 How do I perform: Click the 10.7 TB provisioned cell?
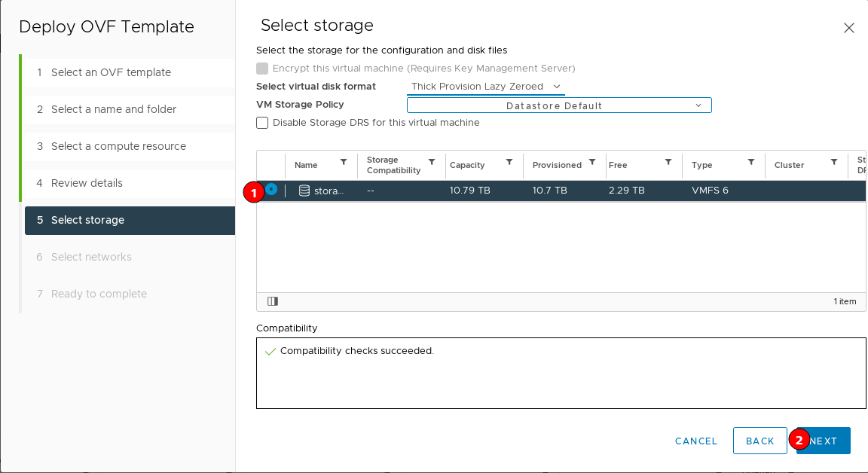point(550,191)
